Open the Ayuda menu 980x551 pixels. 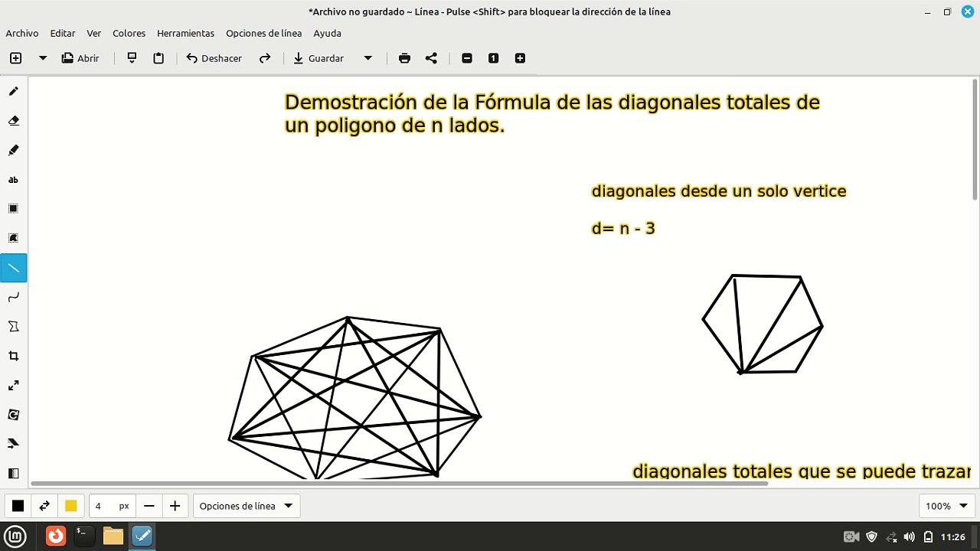tap(328, 33)
